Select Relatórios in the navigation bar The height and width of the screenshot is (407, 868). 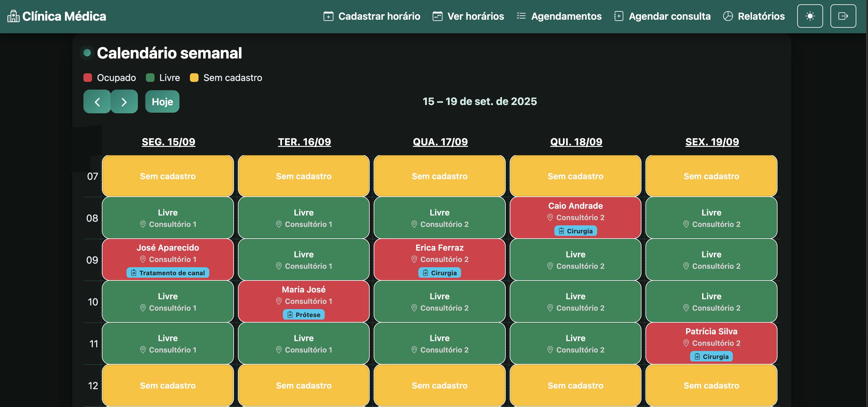point(761,16)
